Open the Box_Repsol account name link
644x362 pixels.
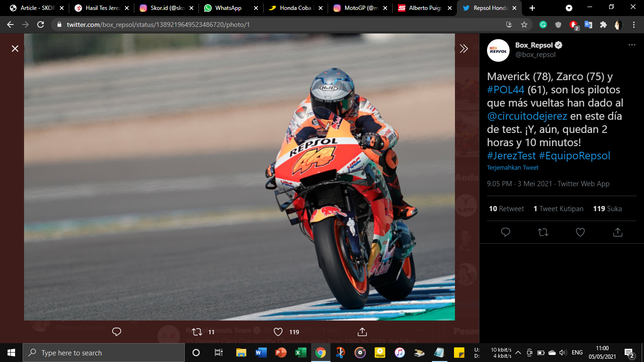click(535, 45)
